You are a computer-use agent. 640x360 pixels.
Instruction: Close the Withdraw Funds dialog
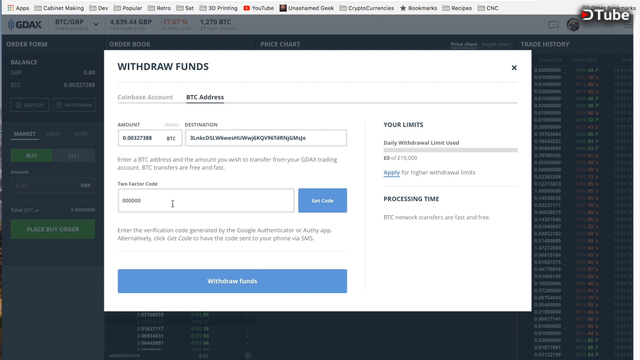[x=514, y=68]
